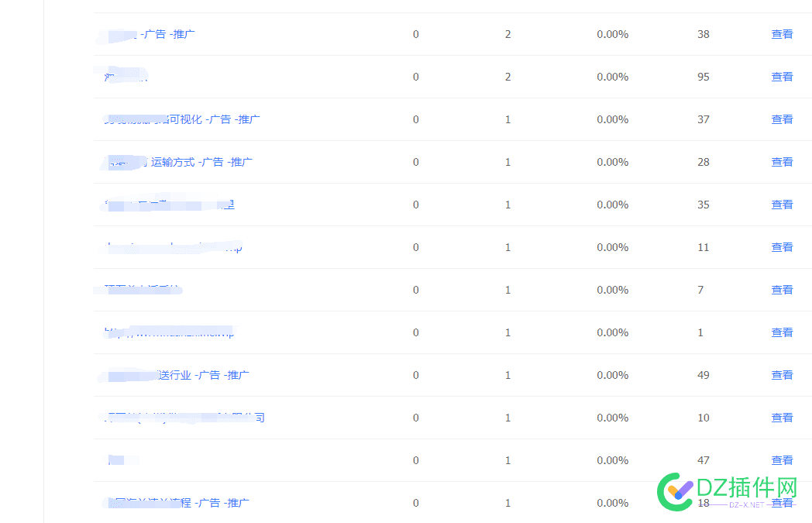Screen dimensions: 812x523
Task: Open the keyword link containing 运输方式 -广告 -推广
Action: (179, 162)
